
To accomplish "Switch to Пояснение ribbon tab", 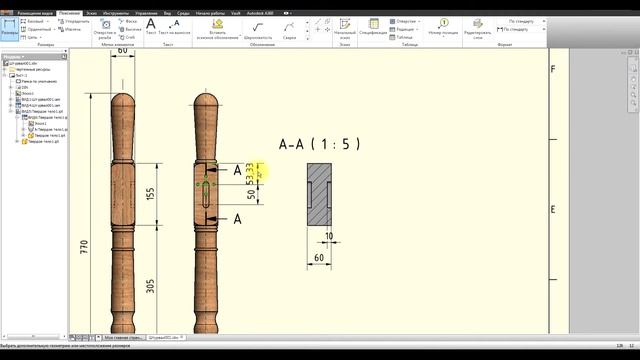I will pos(69,13).
